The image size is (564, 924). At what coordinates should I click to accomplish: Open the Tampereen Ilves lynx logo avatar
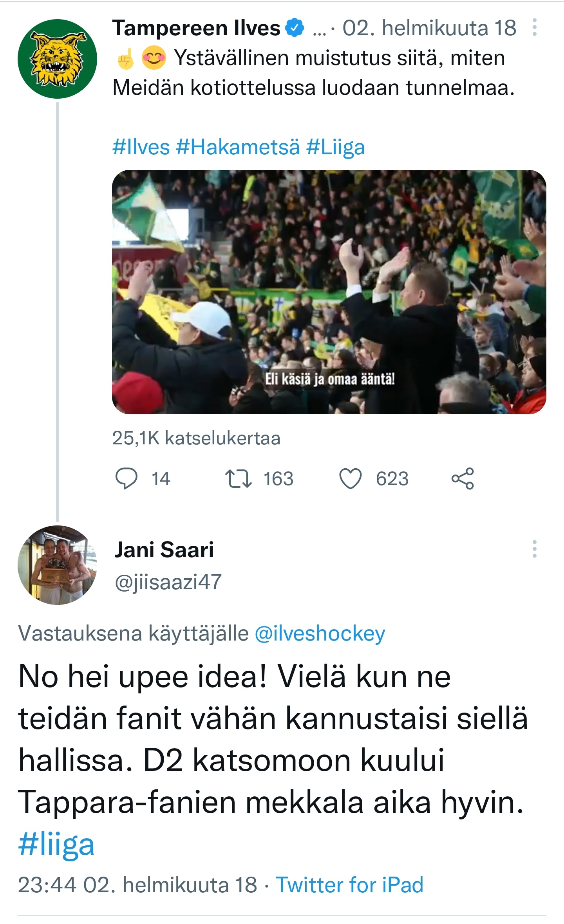tap(57, 59)
